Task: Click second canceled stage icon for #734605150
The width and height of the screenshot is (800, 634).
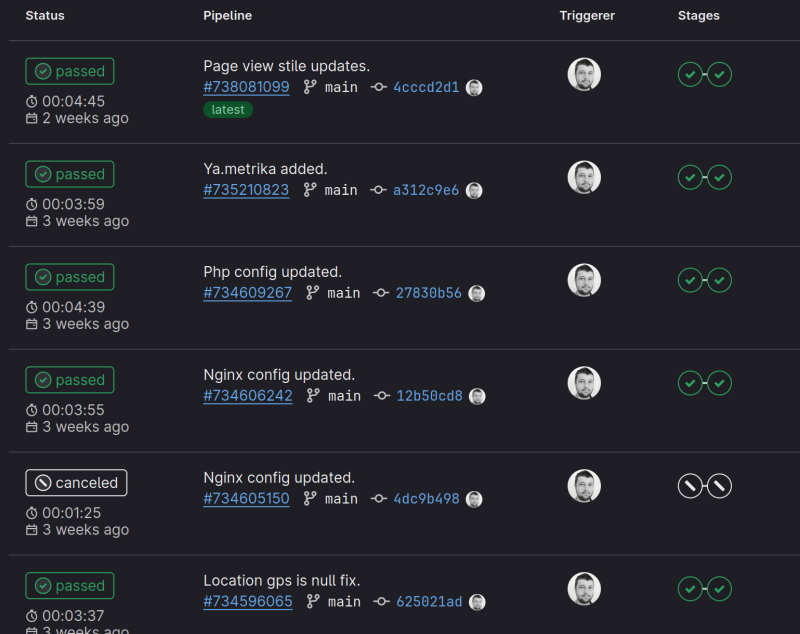Action: 720,486
